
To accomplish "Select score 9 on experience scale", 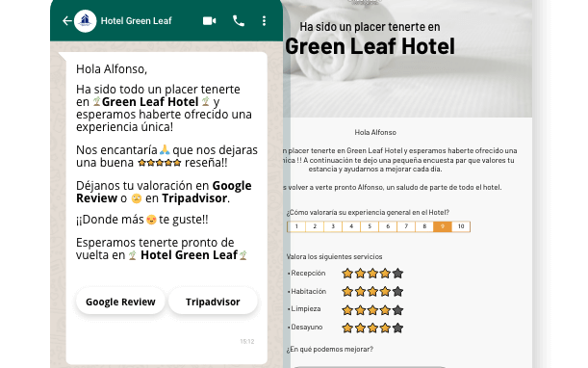I will 443,226.
